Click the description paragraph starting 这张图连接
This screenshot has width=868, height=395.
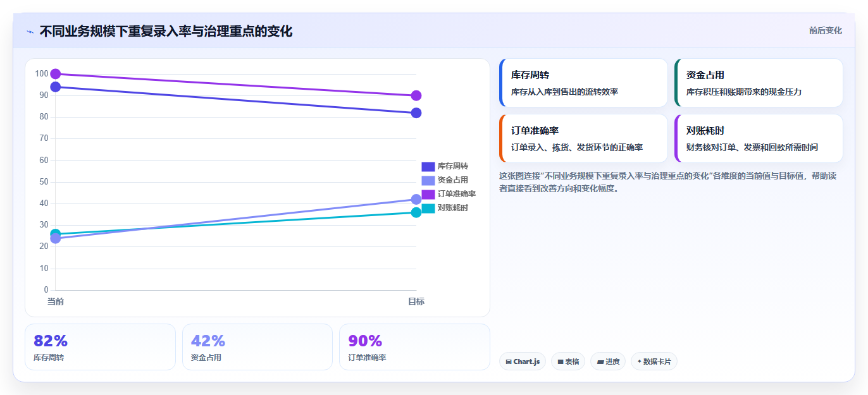(667, 182)
